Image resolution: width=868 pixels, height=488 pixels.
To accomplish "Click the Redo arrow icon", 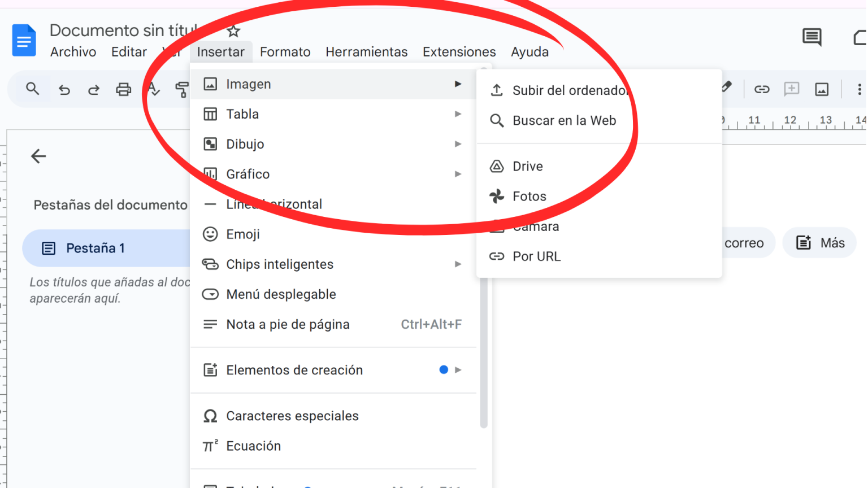I will coord(94,89).
